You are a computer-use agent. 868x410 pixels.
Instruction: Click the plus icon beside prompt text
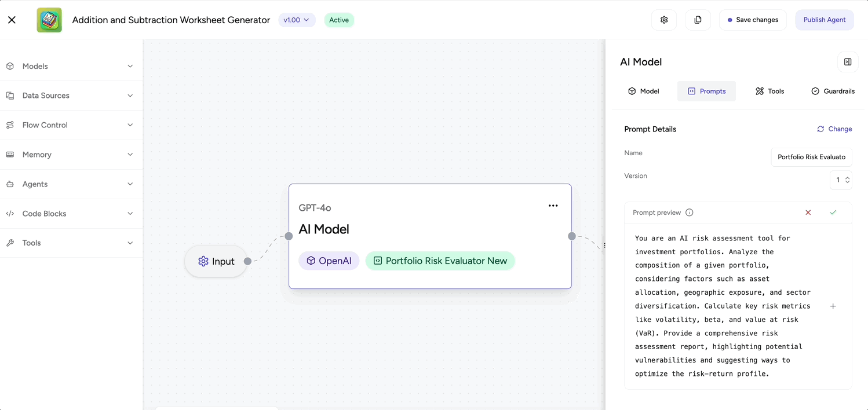tap(833, 306)
